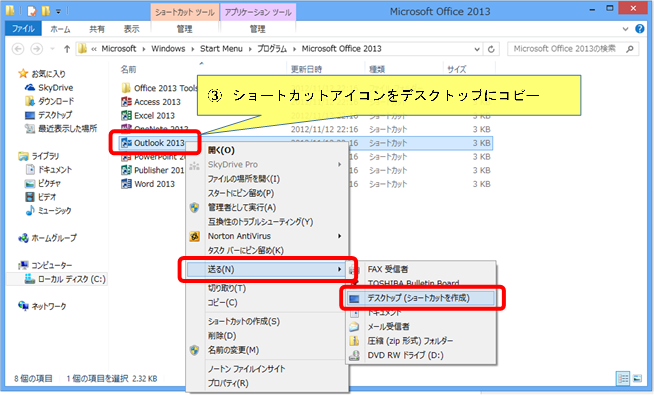Click the Forward navigation arrow
The image size is (654, 395).
click(x=37, y=49)
